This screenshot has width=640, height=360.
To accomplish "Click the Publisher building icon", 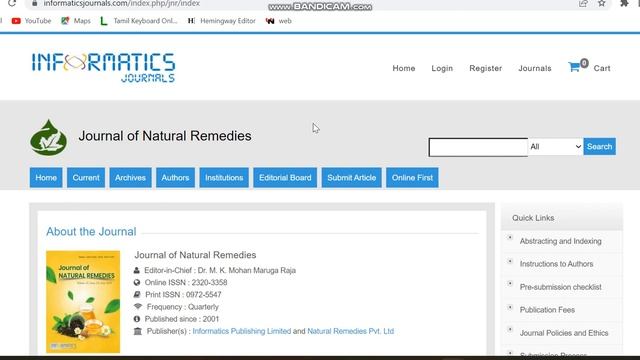I will coord(138,331).
